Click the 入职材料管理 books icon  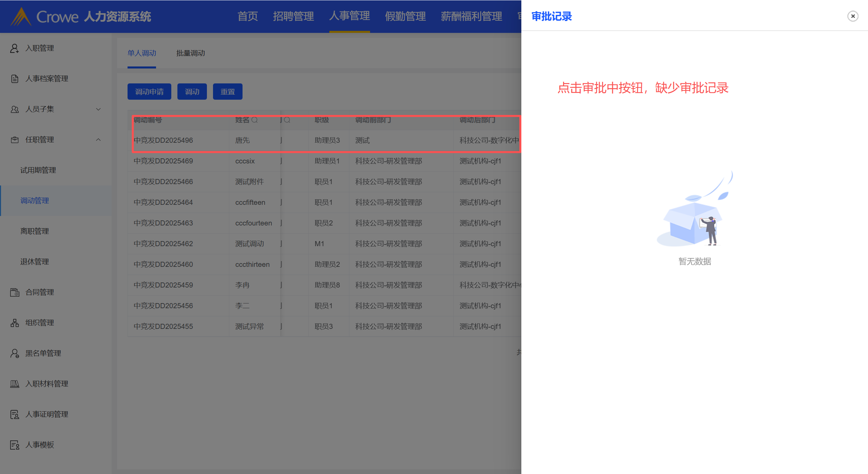[x=15, y=384]
